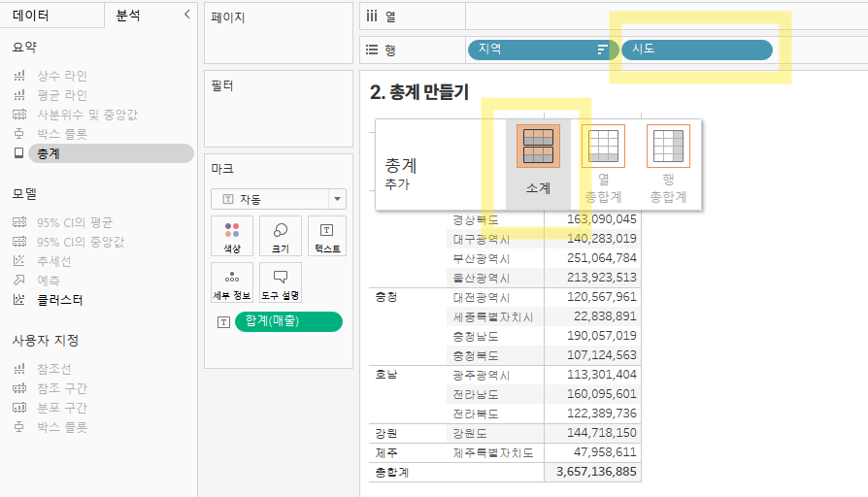
Task: Click the 열 columns shelf icon
Action: (372, 17)
